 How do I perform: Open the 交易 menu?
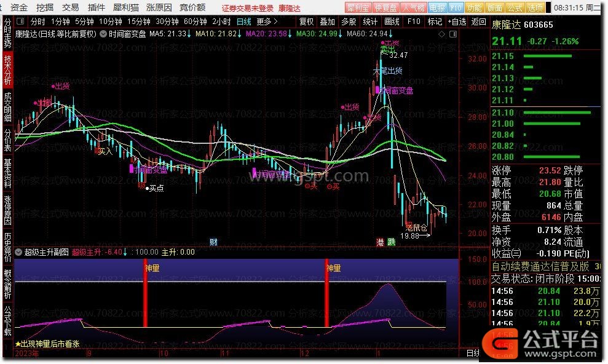tap(70, 7)
